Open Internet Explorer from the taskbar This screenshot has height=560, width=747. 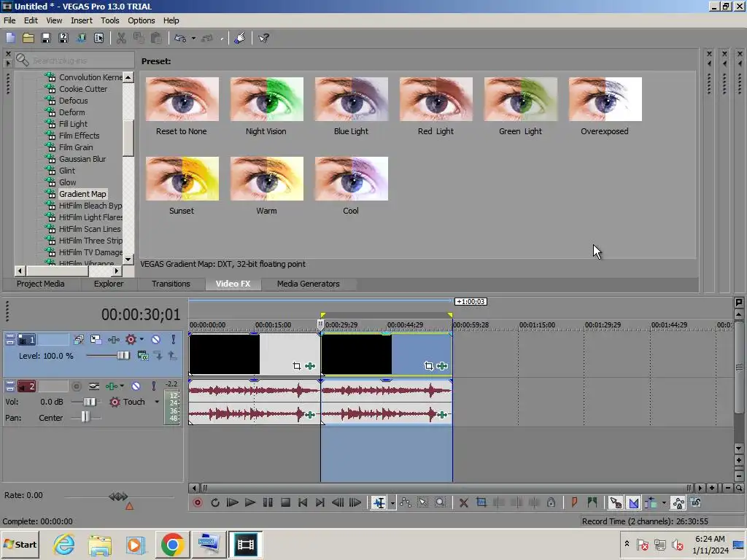(64, 544)
